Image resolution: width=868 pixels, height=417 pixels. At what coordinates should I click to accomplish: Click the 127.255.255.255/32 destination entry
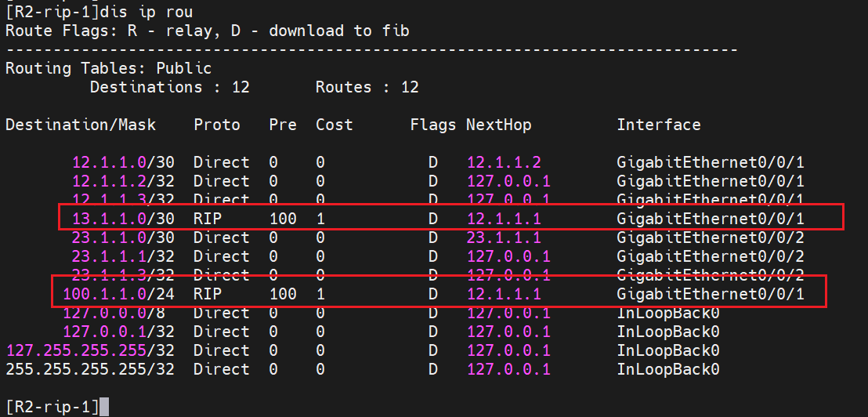pos(90,350)
